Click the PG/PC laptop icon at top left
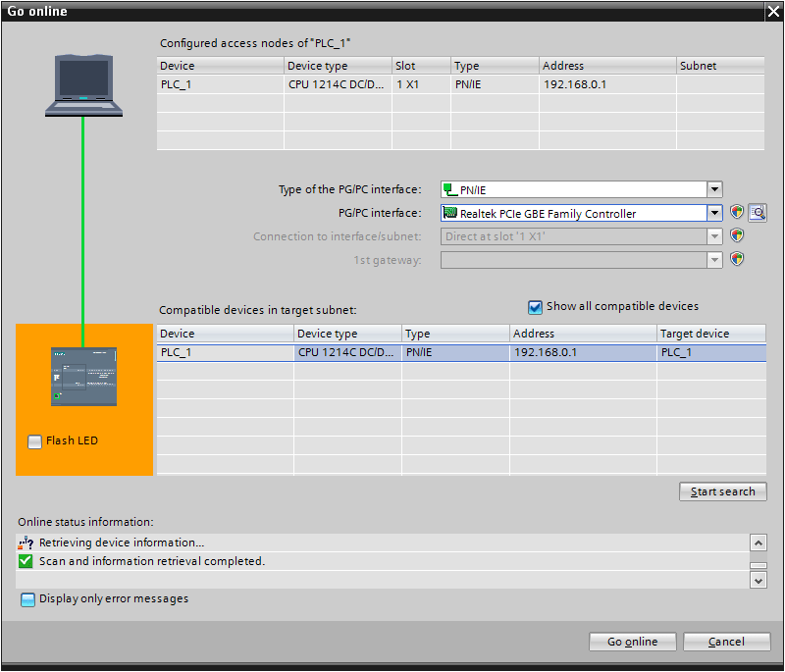785x672 pixels. 83,83
